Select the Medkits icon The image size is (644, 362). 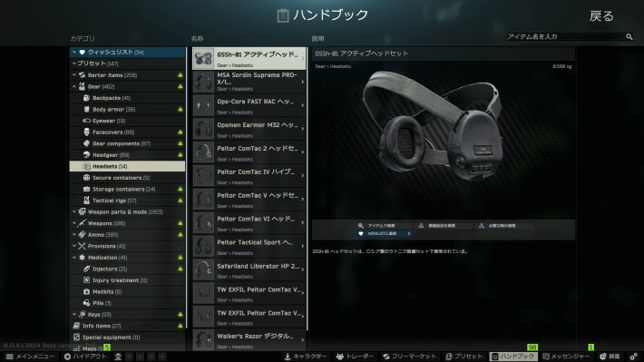(x=86, y=292)
